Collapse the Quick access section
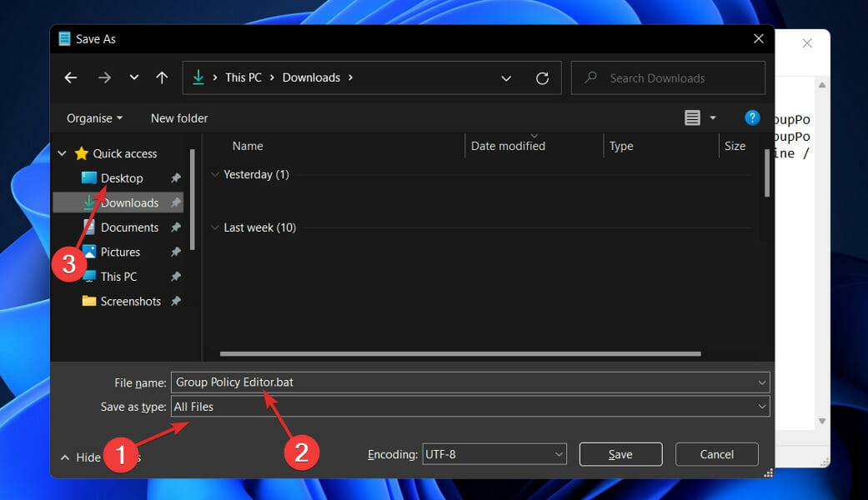This screenshot has height=500, width=868. point(61,153)
